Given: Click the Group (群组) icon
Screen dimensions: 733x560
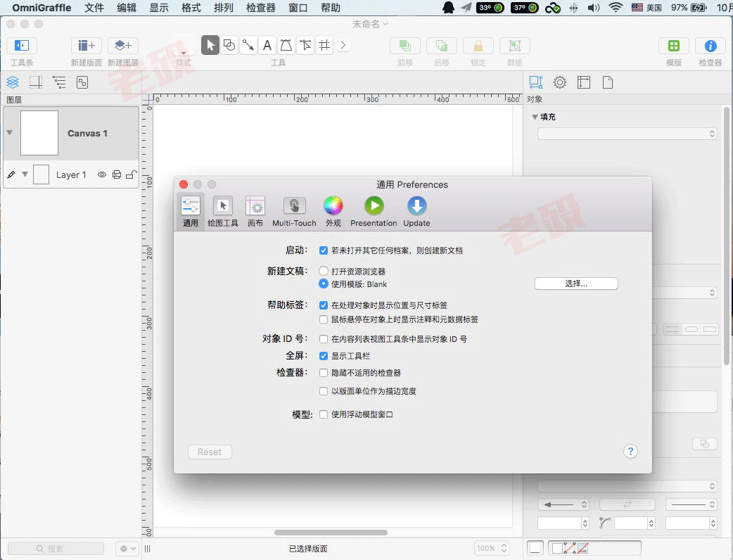Looking at the screenshot, I should coord(515,46).
